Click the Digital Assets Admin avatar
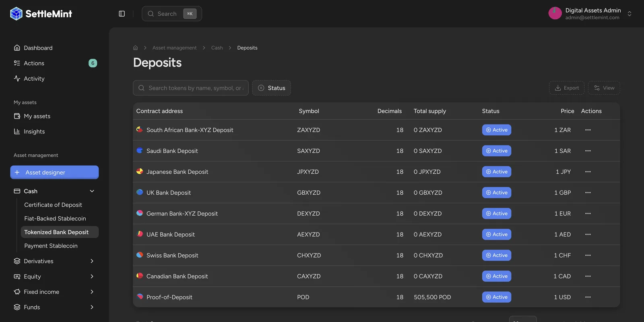Image resolution: width=644 pixels, height=322 pixels. point(555,13)
